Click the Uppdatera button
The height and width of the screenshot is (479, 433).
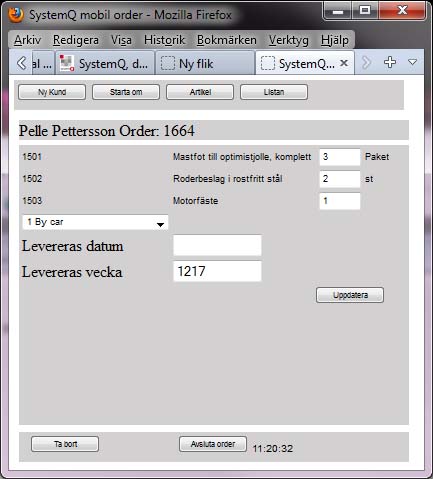[x=350, y=295]
